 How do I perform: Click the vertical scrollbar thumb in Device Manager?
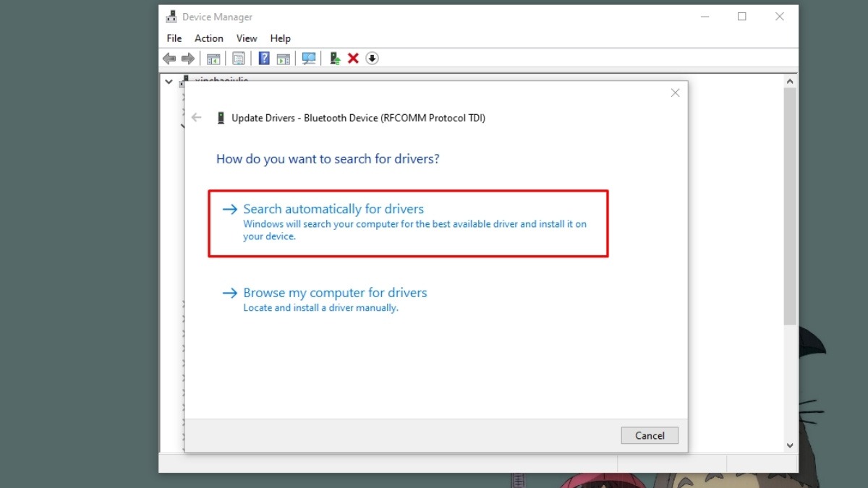coord(790,206)
